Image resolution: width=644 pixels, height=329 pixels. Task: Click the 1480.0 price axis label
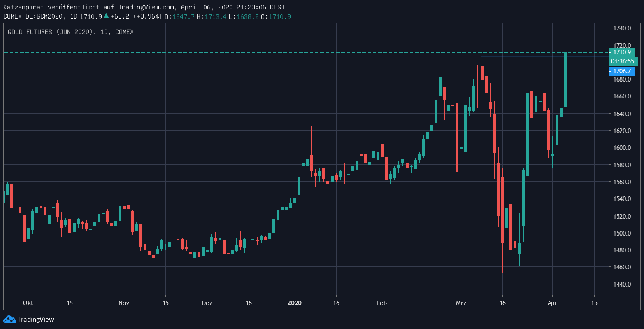622,250
